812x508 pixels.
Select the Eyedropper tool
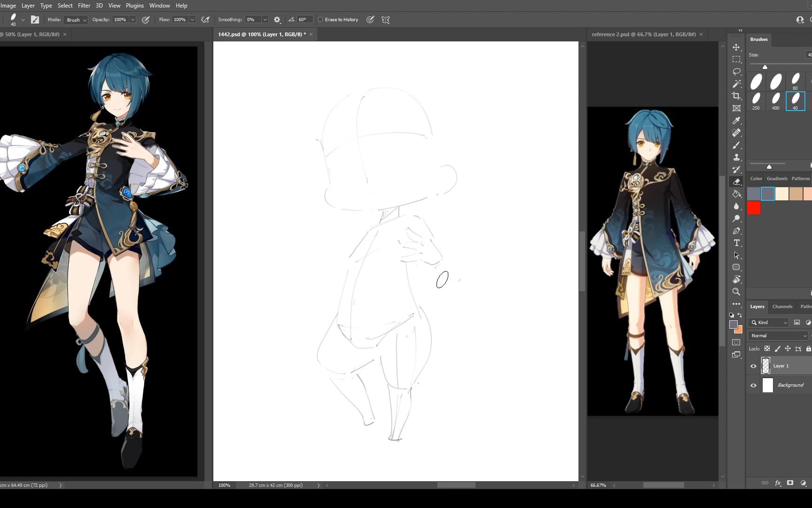[x=736, y=121]
